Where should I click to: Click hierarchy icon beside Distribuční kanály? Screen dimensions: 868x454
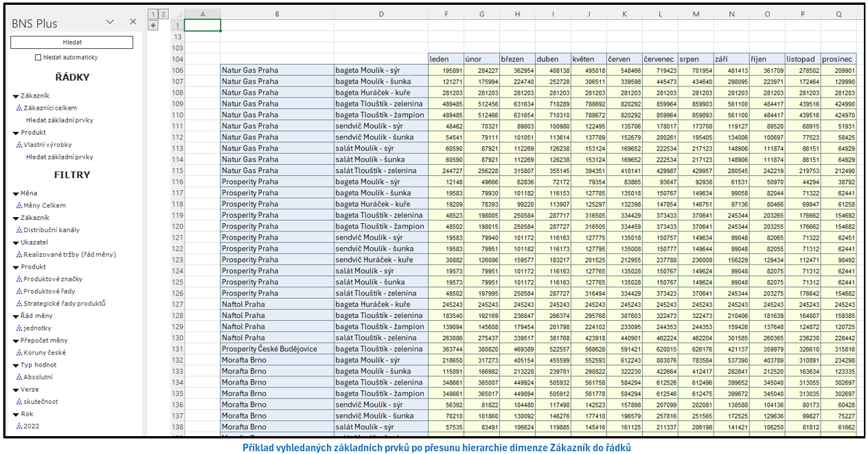(x=19, y=230)
